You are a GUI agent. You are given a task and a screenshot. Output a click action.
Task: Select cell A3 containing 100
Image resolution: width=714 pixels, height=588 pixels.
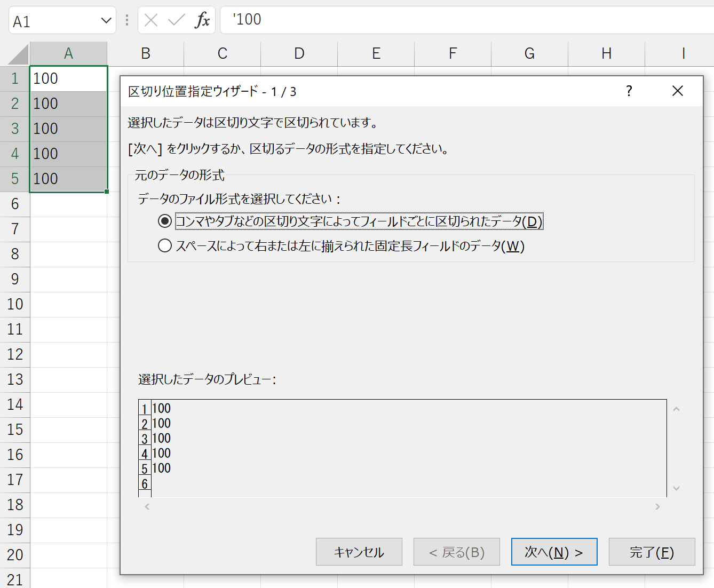pyautogui.click(x=68, y=129)
